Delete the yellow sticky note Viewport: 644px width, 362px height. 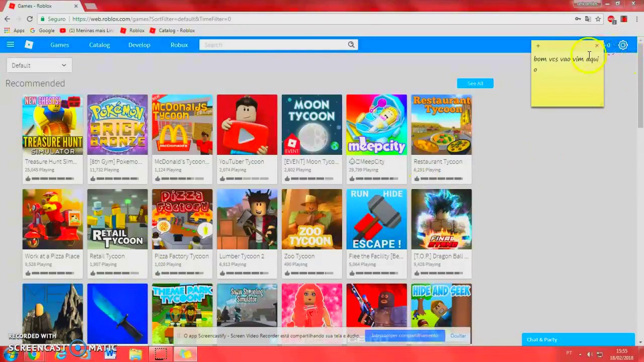597,46
